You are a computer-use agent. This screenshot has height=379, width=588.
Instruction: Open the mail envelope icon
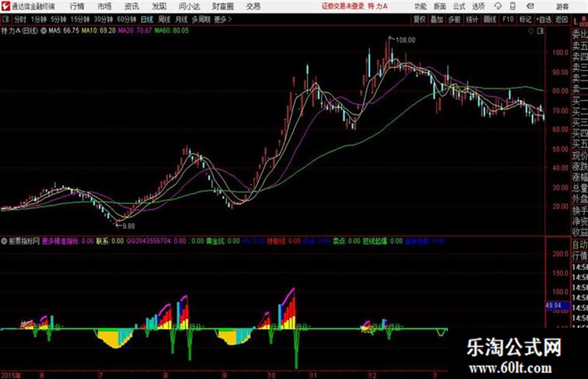(x=530, y=6)
